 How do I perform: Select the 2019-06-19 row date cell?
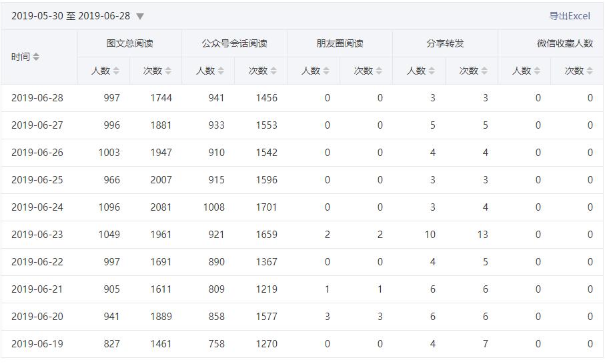pos(37,344)
